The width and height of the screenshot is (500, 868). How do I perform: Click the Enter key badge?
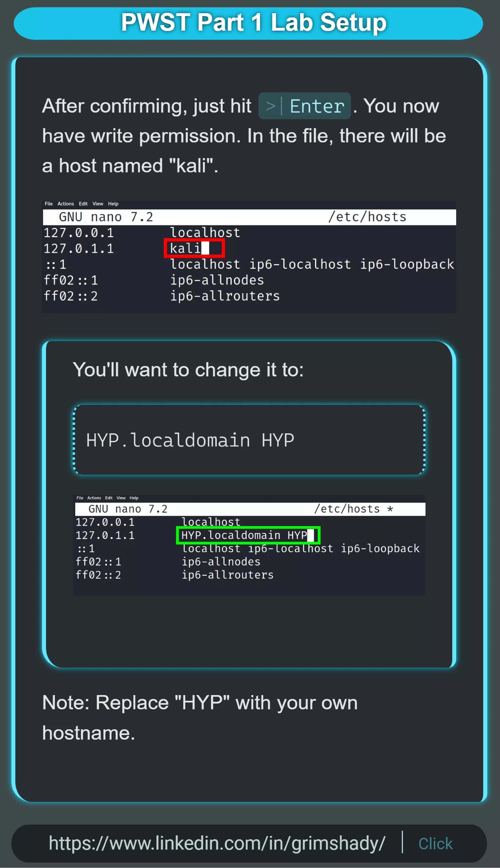coord(304,106)
